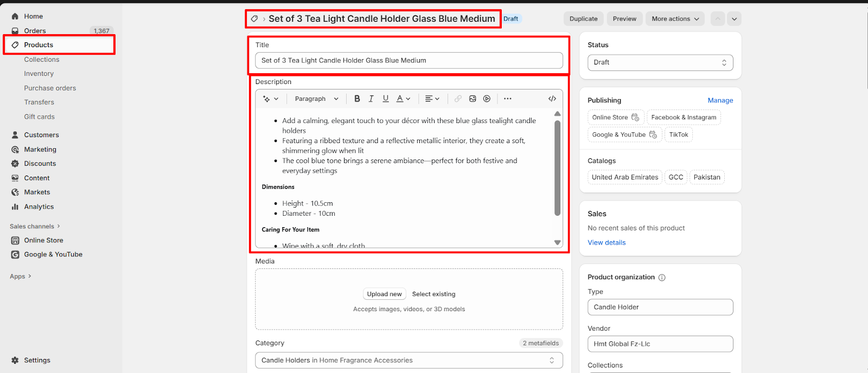Image resolution: width=868 pixels, height=373 pixels.
Task: Click the insert link icon
Action: tap(458, 99)
